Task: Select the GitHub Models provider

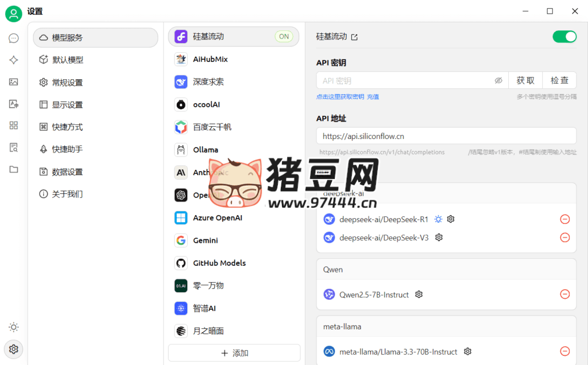Action: click(234, 263)
